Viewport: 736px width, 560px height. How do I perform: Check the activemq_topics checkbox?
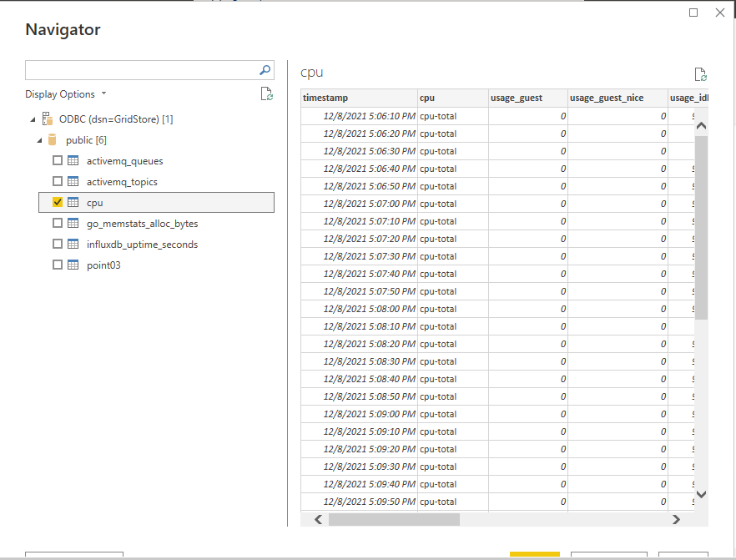tap(58, 182)
